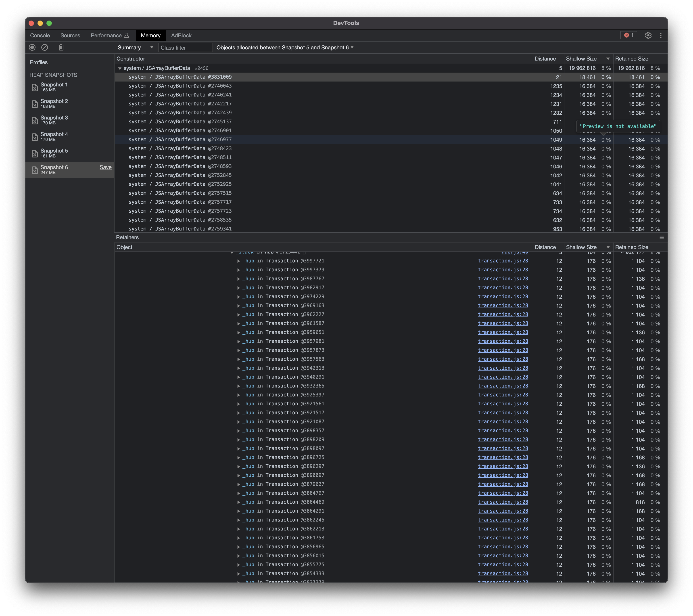Save Snapshot 6 to disk
Image resolution: width=693 pixels, height=616 pixels.
tap(106, 167)
